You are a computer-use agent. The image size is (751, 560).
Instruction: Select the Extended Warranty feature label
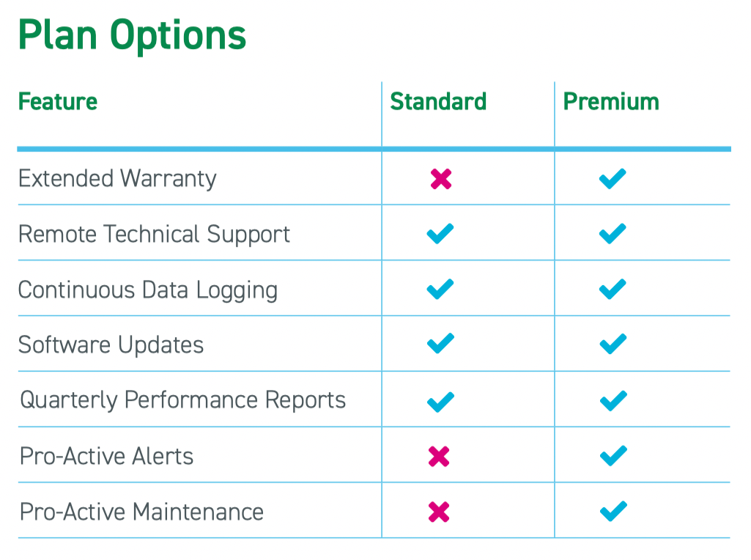point(117,179)
